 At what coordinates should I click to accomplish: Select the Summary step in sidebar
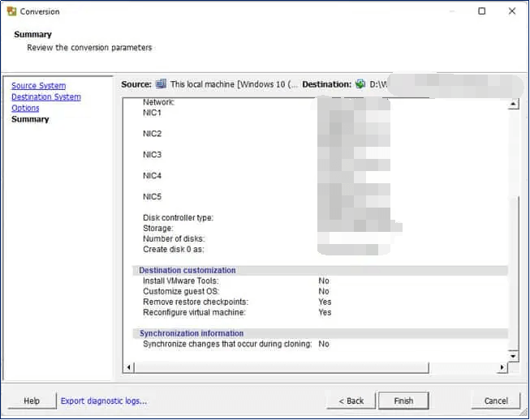click(30, 119)
